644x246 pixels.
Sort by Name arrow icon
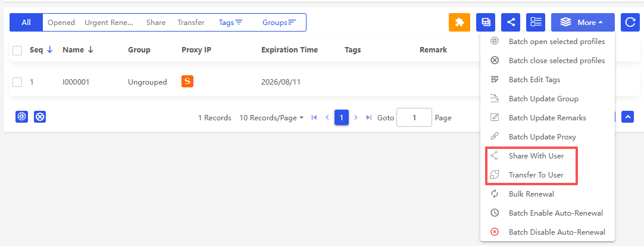coord(91,49)
